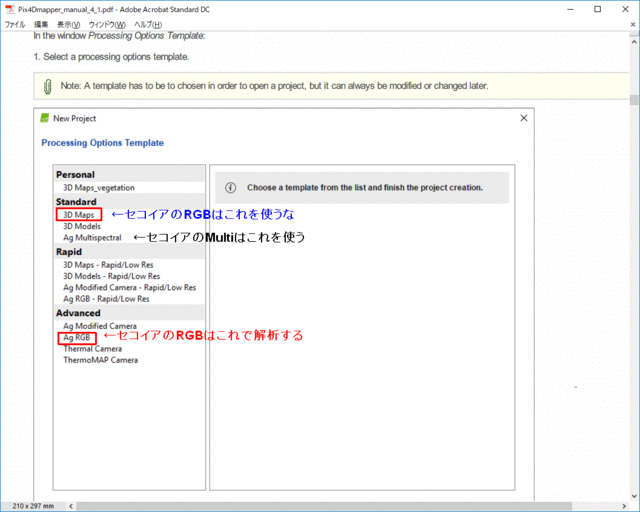Select the 3D Maps standard template
This screenshot has width=640, height=512.
click(x=78, y=215)
